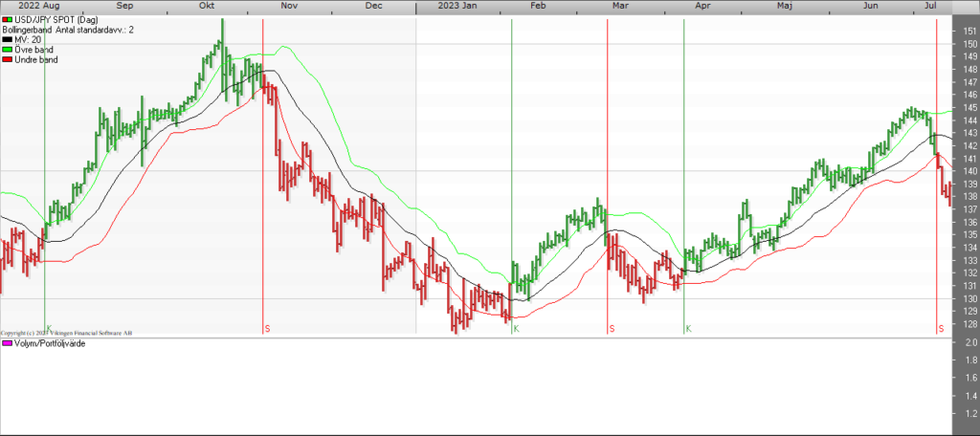This screenshot has width=980, height=436.
Task: Click the red S sell marker near November 2022
Action: [x=267, y=329]
